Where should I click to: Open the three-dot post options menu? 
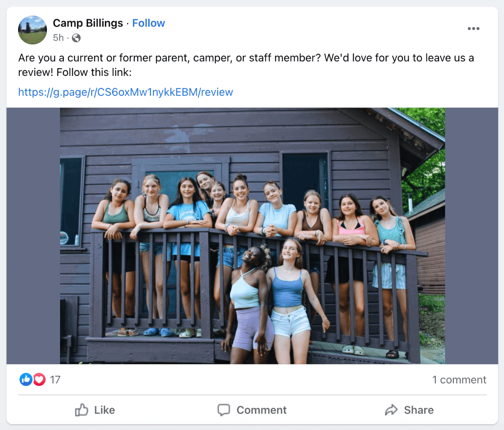[473, 29]
